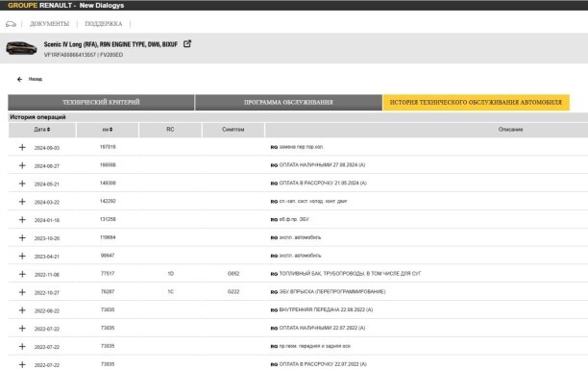Click the back arrow icon next to Назад
Screen dimensions: 588x369
tap(19, 79)
